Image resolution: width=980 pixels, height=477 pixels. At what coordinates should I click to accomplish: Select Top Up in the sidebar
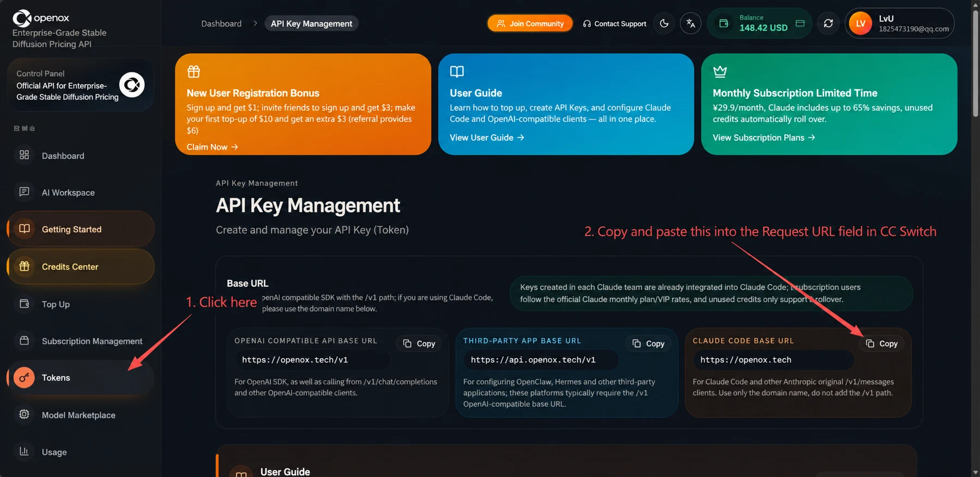(x=81, y=304)
